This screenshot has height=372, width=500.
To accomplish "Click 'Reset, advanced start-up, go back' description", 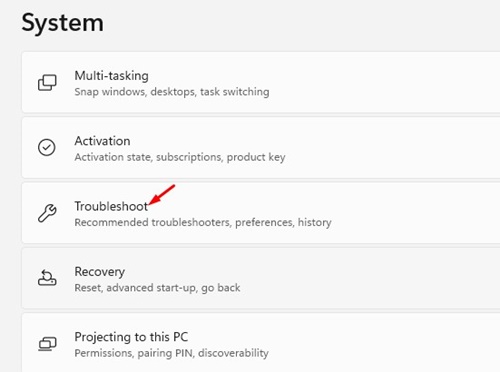I will 157,288.
